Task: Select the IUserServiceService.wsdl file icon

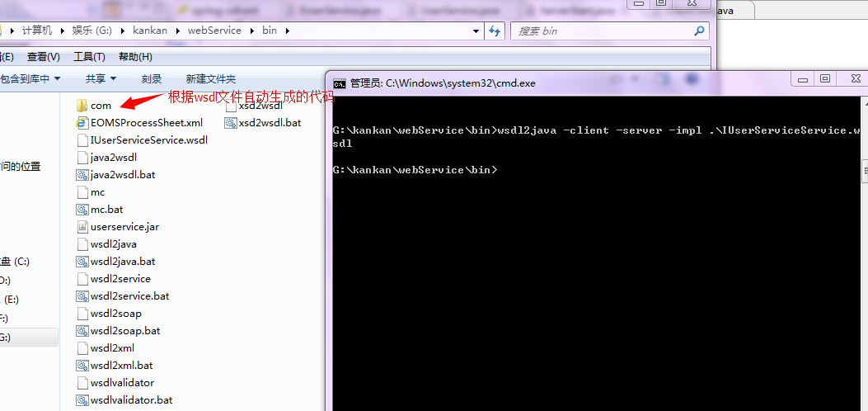Action: [82, 140]
